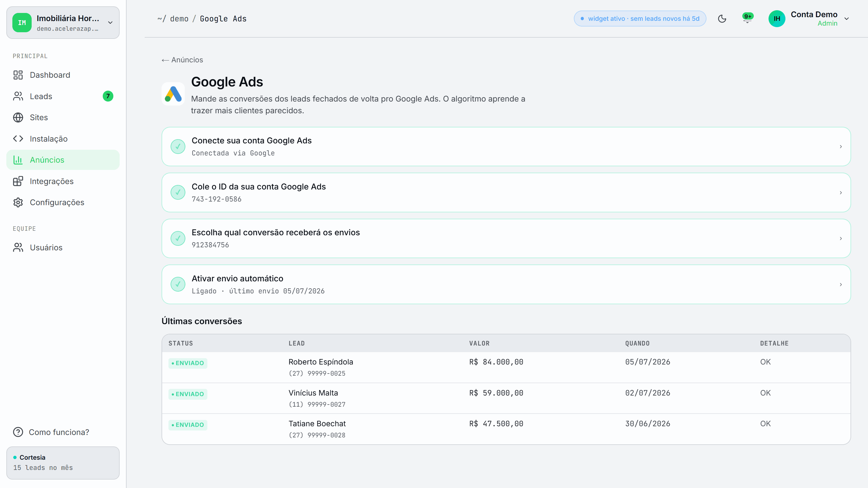Click Google Ads in breadcrumb
The width and height of the screenshot is (868, 488).
(223, 19)
